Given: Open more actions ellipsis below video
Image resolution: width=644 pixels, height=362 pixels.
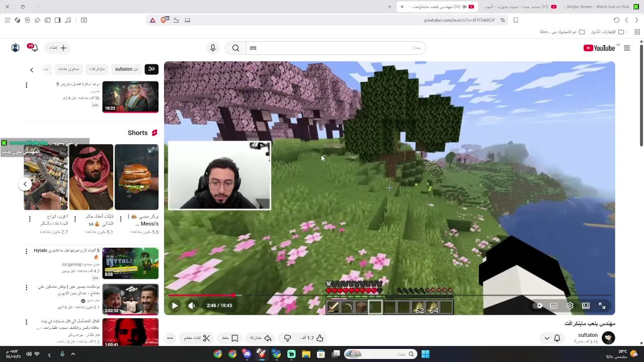Looking at the screenshot, I should [x=170, y=338].
